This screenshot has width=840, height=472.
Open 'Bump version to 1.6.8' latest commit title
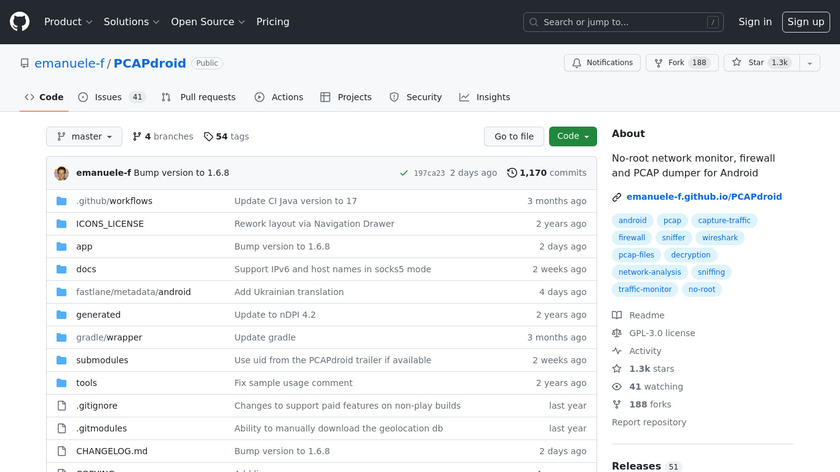pos(181,173)
